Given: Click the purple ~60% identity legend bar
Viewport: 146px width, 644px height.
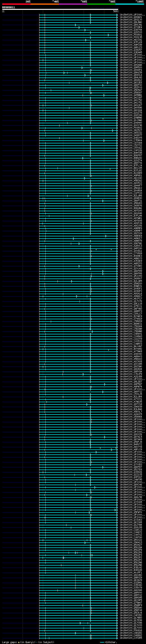Looking at the screenshot, I should [x=73, y=4].
